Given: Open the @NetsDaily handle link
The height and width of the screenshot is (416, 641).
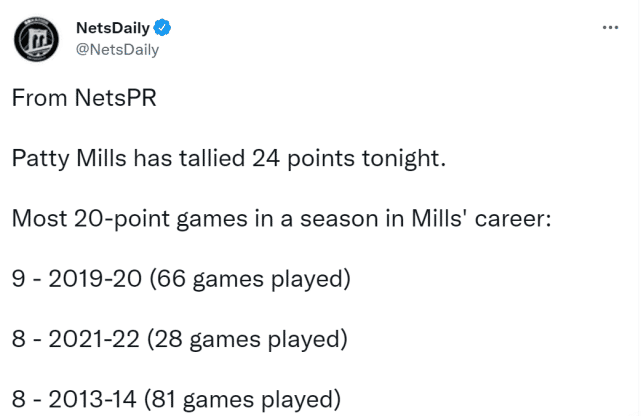Looking at the screenshot, I should (118, 49).
